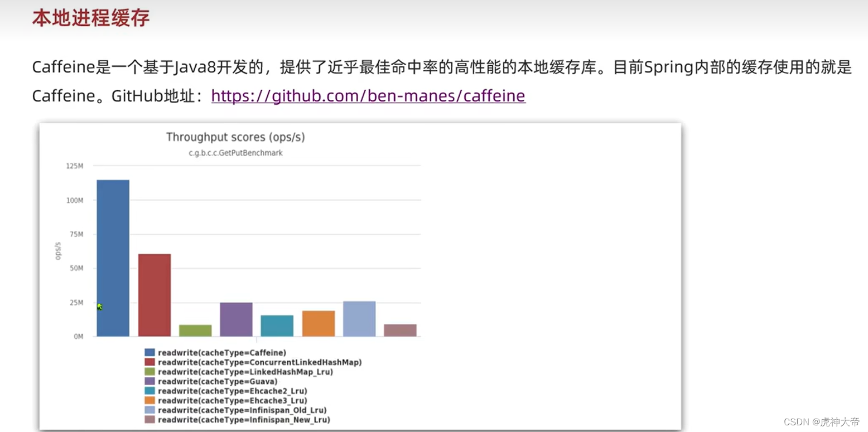Click the 50M y-axis label
This screenshot has width=868, height=432.
(x=76, y=268)
